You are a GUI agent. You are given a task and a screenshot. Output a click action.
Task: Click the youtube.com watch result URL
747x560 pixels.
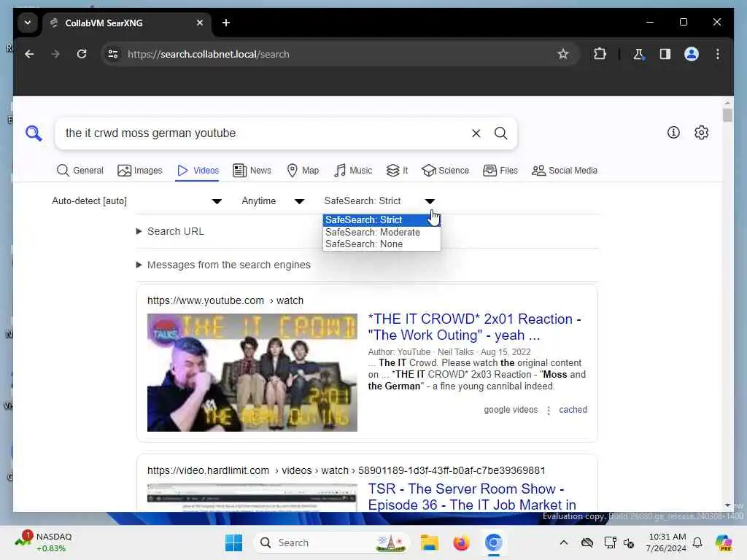[225, 300]
